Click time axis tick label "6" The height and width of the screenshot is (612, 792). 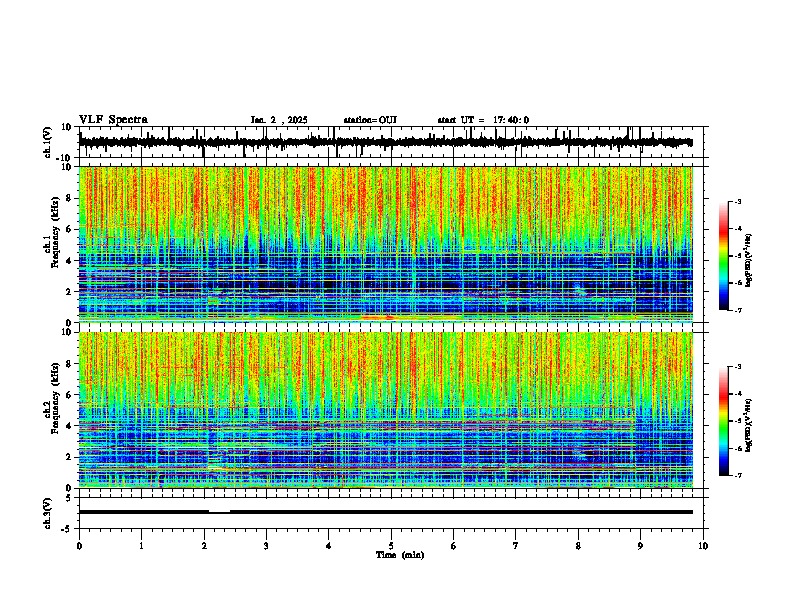pyautogui.click(x=453, y=546)
